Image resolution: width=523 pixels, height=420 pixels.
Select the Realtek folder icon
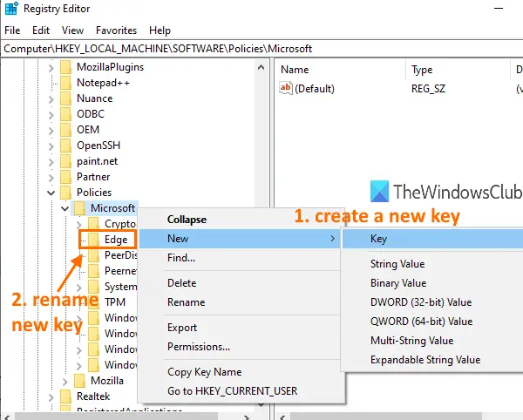65,396
